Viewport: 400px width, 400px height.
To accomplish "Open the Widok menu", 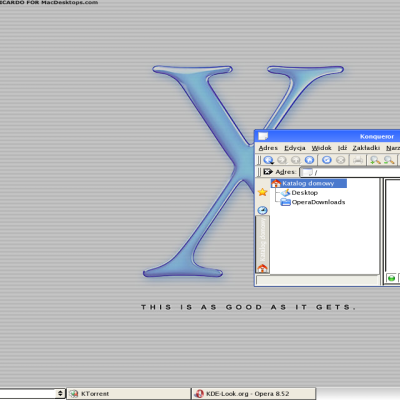I will coord(321,148).
